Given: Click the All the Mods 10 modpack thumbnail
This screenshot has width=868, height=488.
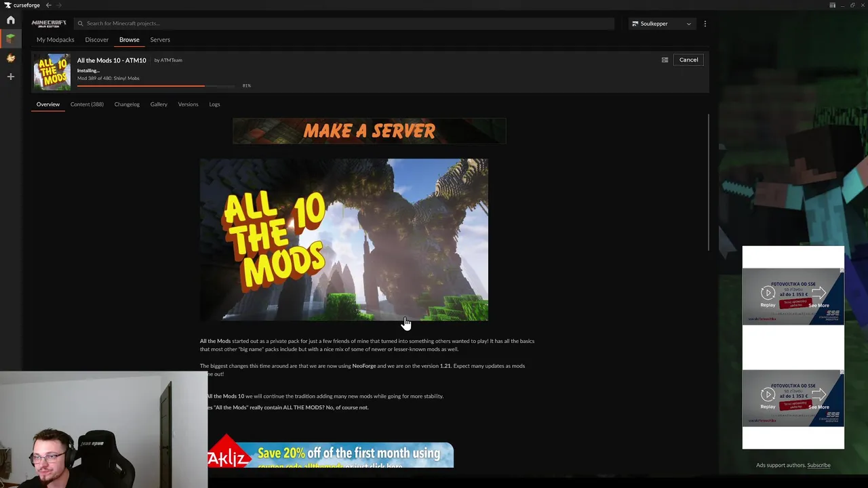Looking at the screenshot, I should [52, 72].
